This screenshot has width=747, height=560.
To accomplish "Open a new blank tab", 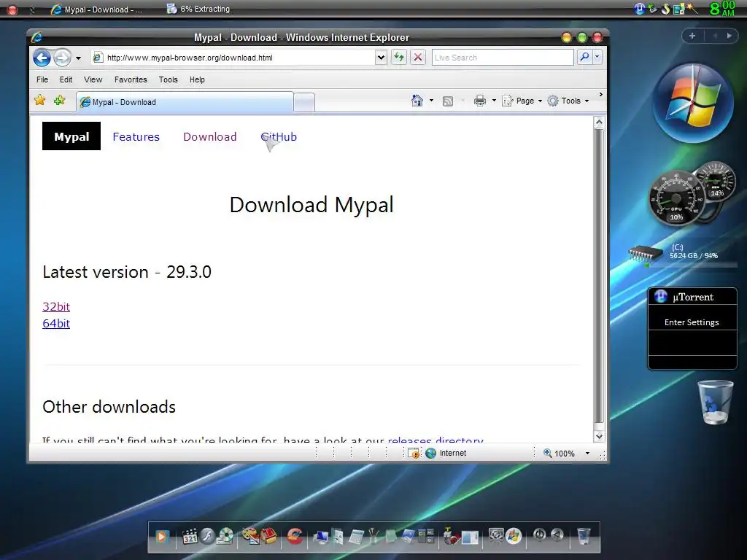I will 304,102.
